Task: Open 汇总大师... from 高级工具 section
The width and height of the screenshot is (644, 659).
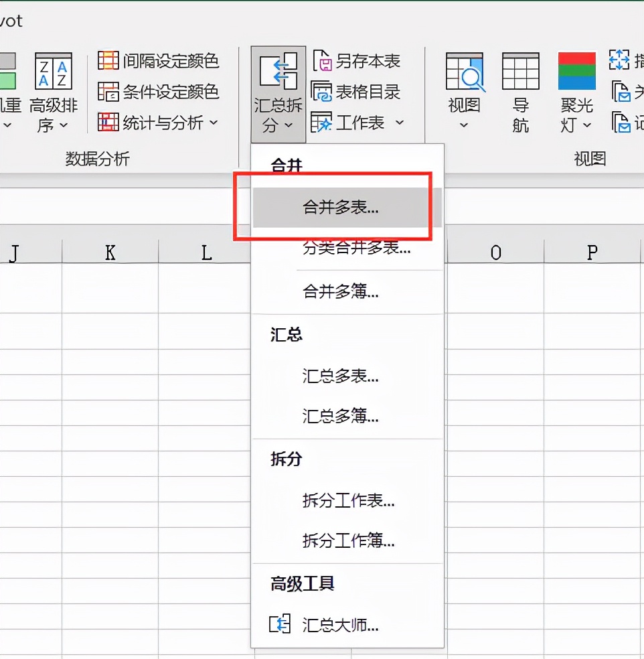Action: [347, 625]
